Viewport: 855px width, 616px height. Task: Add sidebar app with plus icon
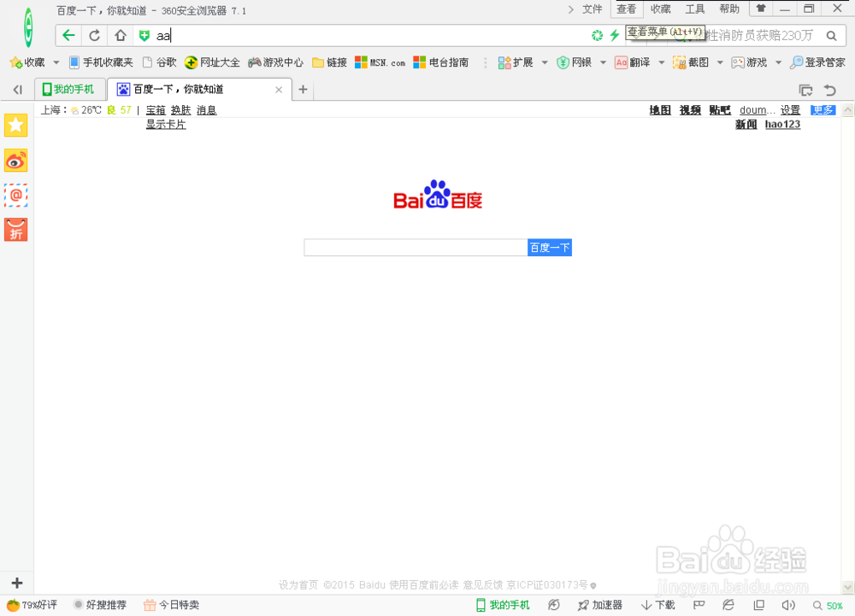click(x=17, y=584)
